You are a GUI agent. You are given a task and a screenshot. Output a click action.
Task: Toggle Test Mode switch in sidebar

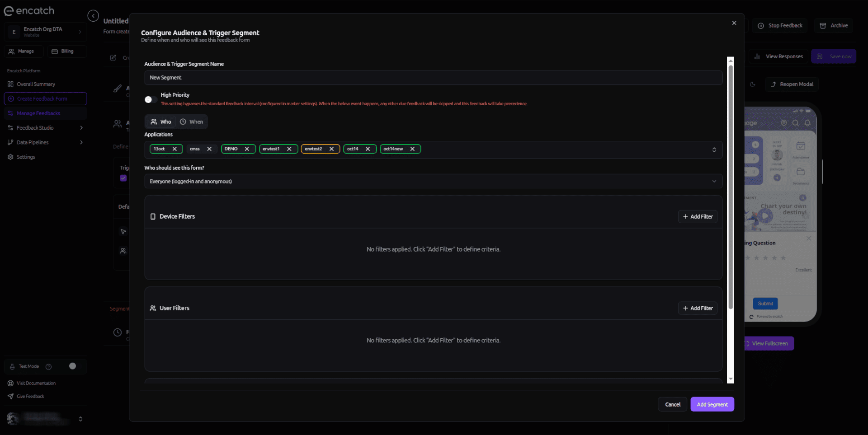click(72, 366)
